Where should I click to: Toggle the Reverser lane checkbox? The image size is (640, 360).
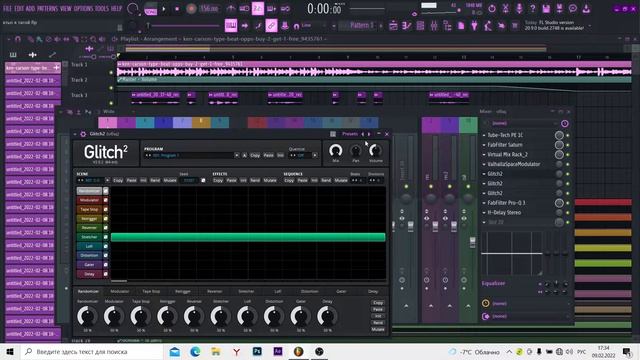106,228
